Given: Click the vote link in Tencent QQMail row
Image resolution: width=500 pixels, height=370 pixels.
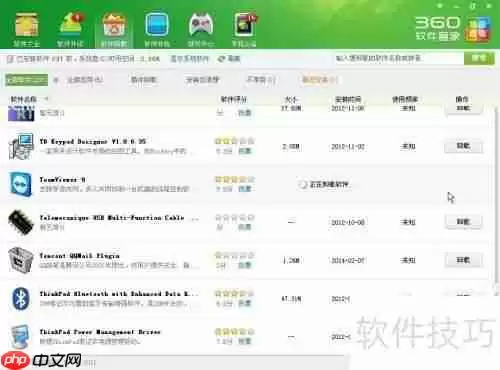Looking at the screenshot, I should (245, 265).
